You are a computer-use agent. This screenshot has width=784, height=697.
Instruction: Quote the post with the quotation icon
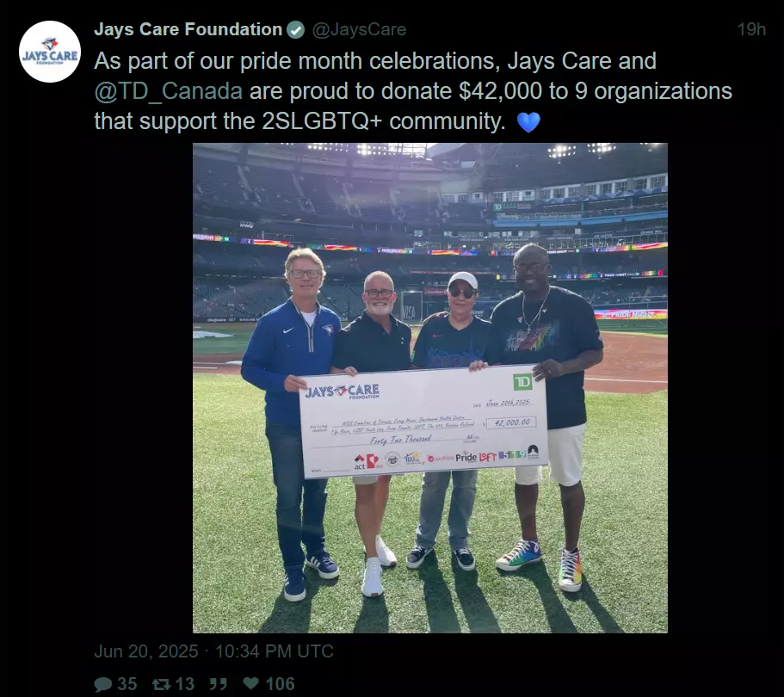pos(218,684)
